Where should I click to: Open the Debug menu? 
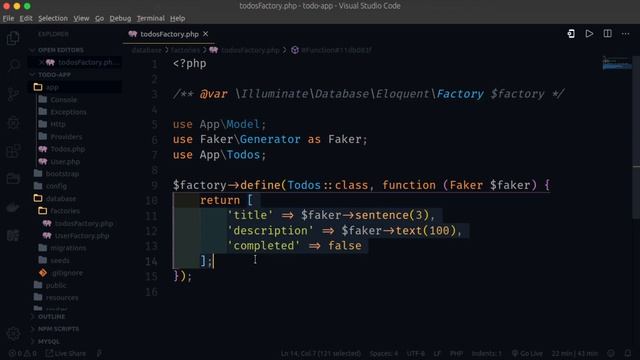120,18
